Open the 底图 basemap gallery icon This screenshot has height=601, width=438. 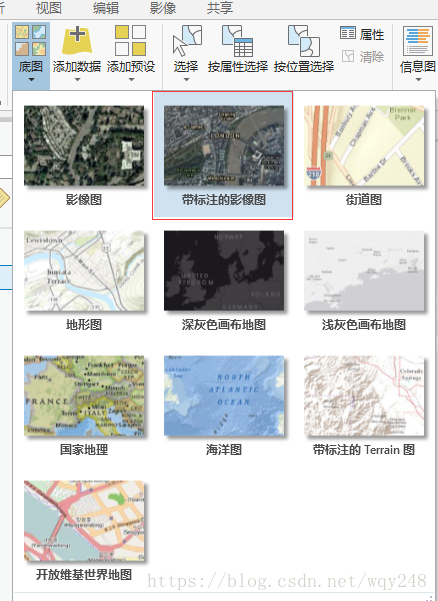[31, 40]
